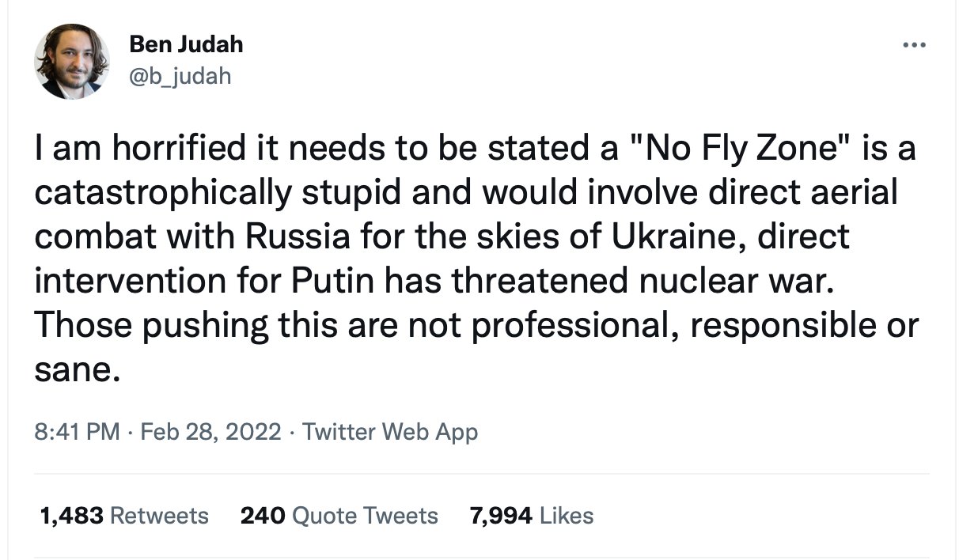959x560 pixels.
Task: Click Ben Judah's profile avatar photo
Action: [x=72, y=61]
